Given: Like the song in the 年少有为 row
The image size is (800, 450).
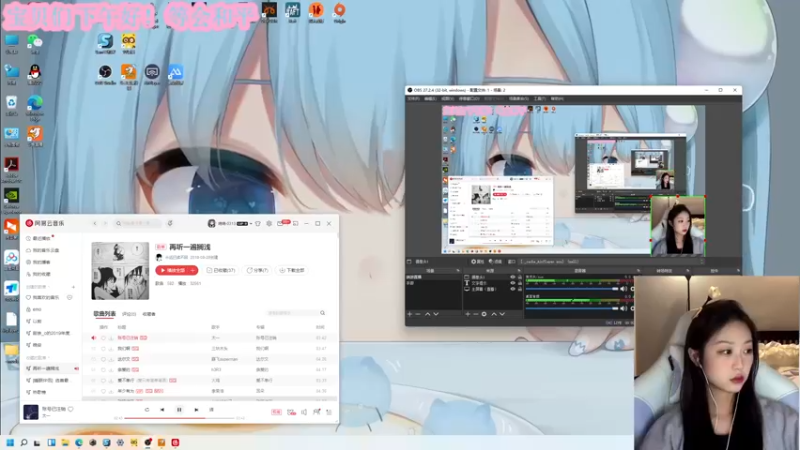Looking at the screenshot, I should [x=103, y=391].
